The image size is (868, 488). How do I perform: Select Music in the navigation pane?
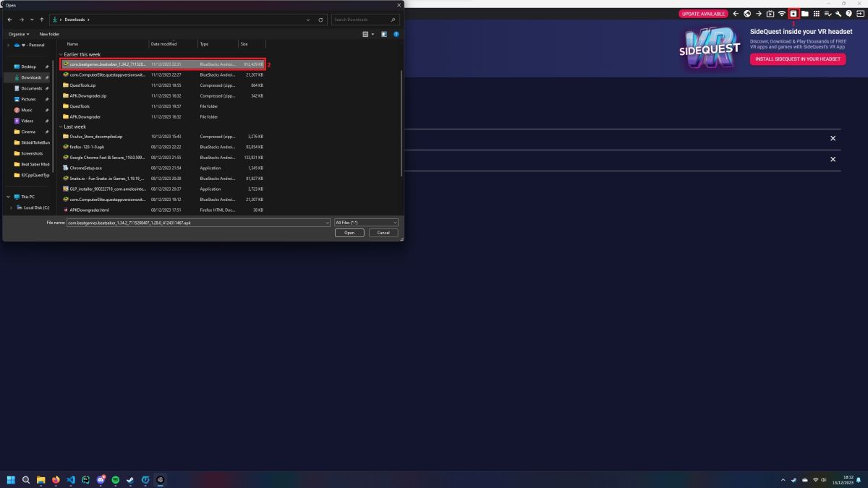27,110
